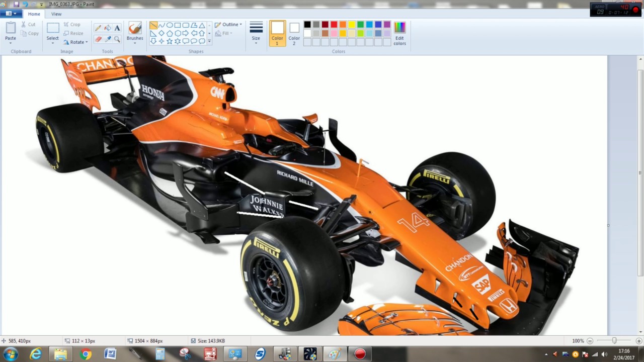The width and height of the screenshot is (644, 362).
Task: Pick the yellow color swatch
Action: coord(352,25)
